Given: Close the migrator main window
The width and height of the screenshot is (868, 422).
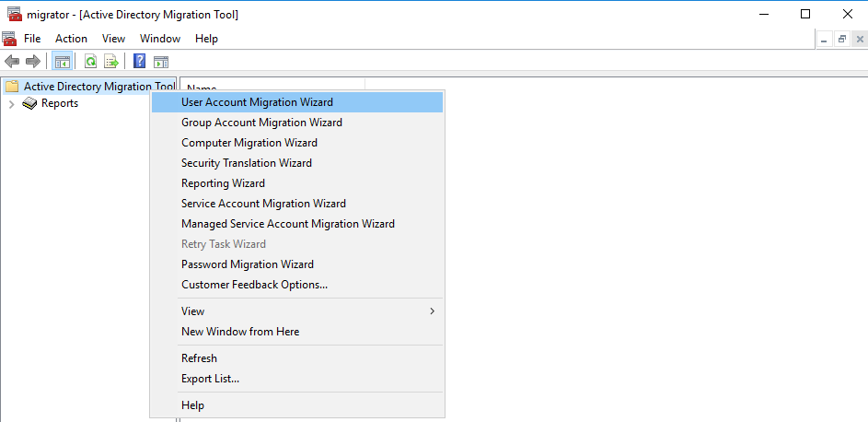Looking at the screenshot, I should [847, 15].
